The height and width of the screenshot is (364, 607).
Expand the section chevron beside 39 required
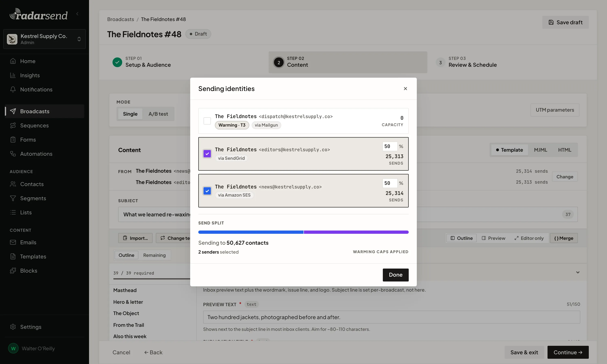tap(578, 273)
